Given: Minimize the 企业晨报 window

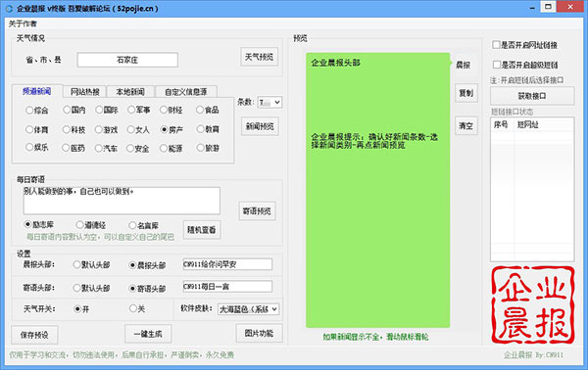Looking at the screenshot, I should coord(532,8).
